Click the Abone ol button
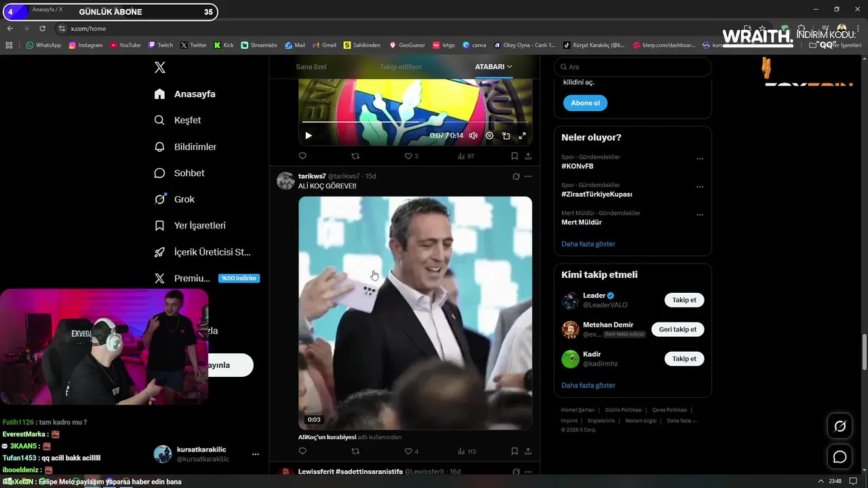The width and height of the screenshot is (868, 488). 585,103
